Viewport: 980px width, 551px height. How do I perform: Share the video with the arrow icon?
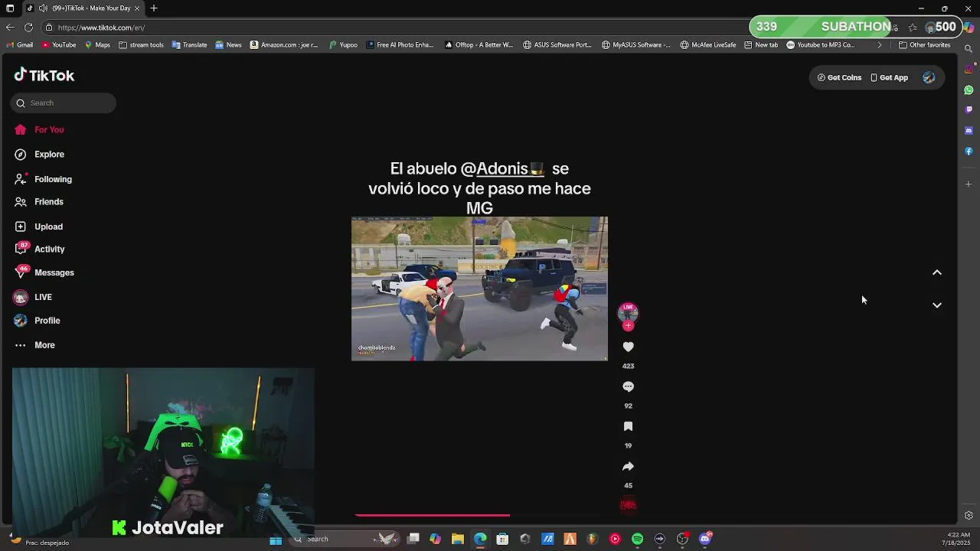click(628, 466)
